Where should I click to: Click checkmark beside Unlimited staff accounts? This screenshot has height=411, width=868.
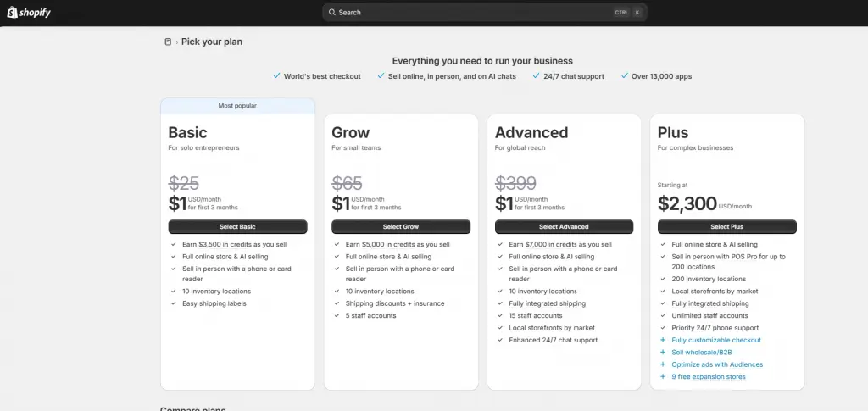[x=663, y=316]
